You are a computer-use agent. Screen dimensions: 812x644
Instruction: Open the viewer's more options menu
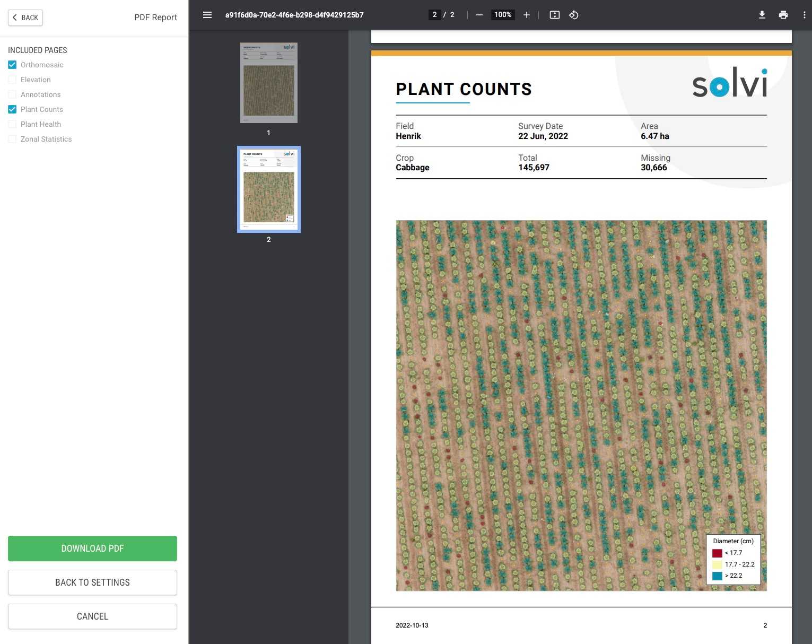point(804,15)
